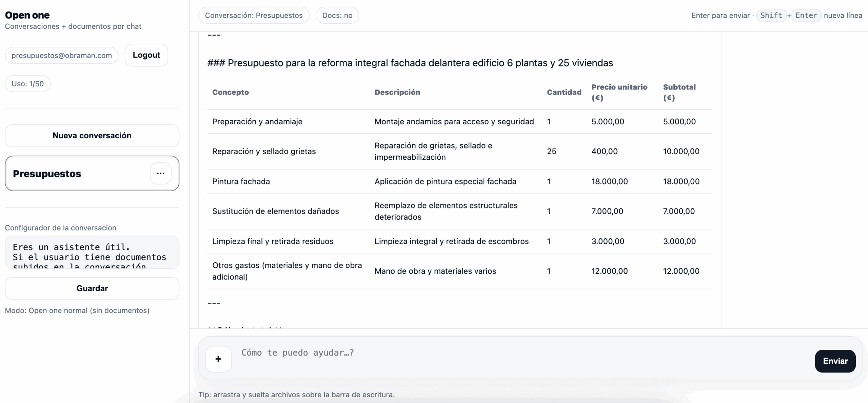
Task: Expand the Configurador de la conversacion section
Action: 60,227
